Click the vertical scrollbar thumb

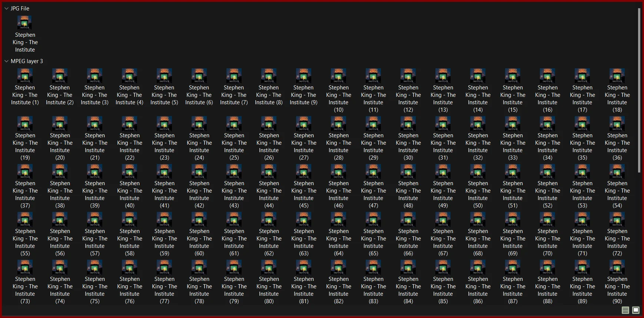point(639,90)
